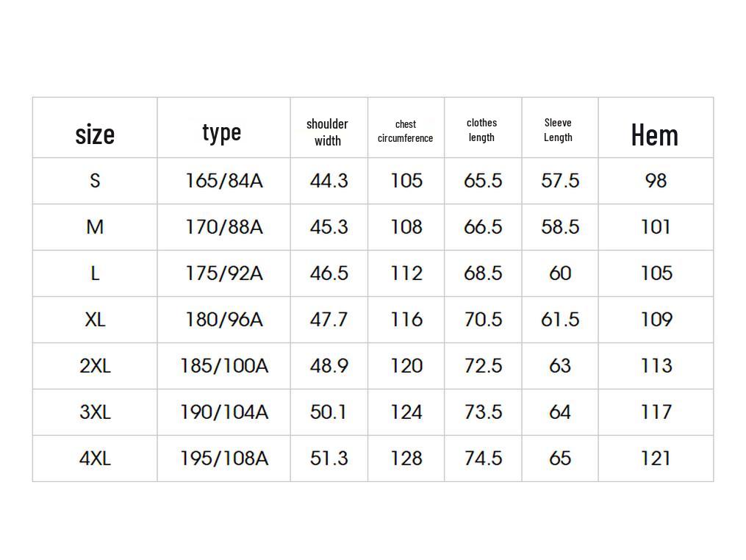
Task: Click the "clothes length" header cell
Action: 482,130
